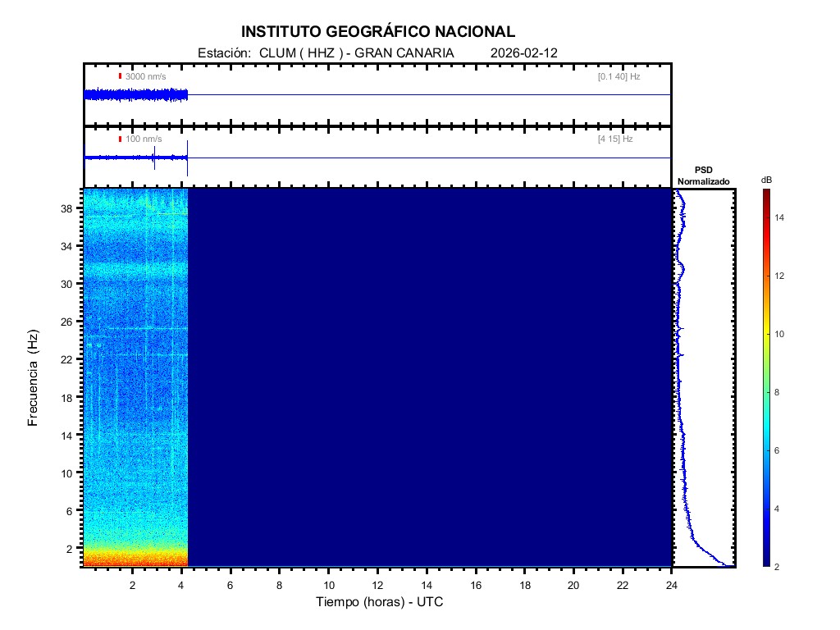Click the red 100 nm/s scale marker
The image size is (840, 630).
[120, 139]
